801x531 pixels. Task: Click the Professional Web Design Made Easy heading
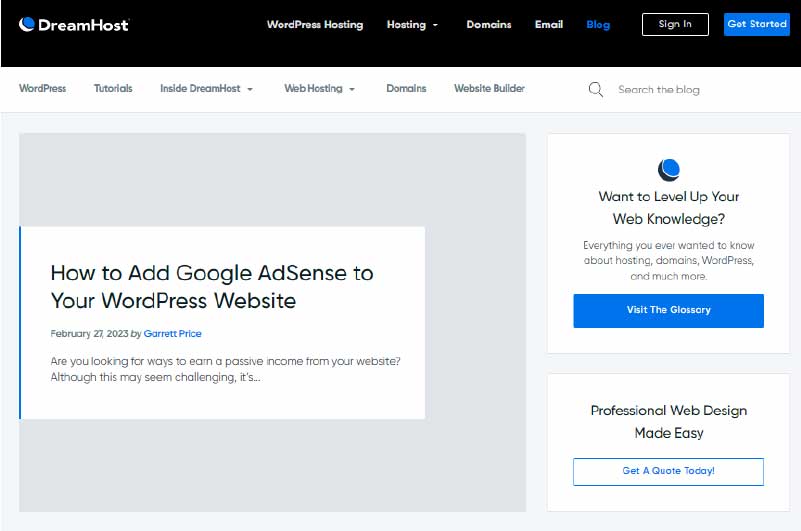668,422
